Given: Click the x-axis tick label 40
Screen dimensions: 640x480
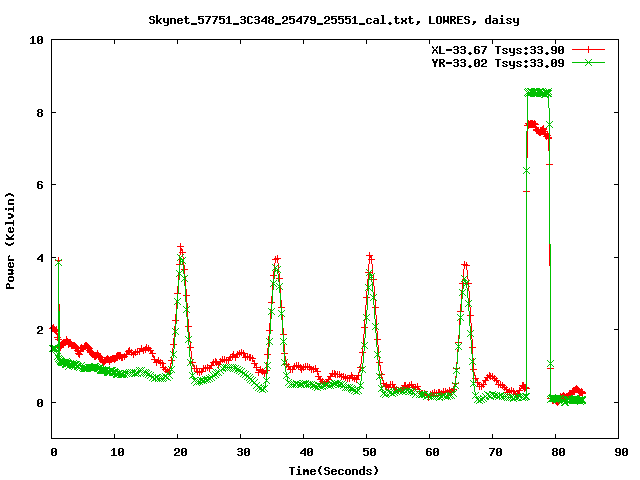Looking at the screenshot, I should (x=307, y=452).
